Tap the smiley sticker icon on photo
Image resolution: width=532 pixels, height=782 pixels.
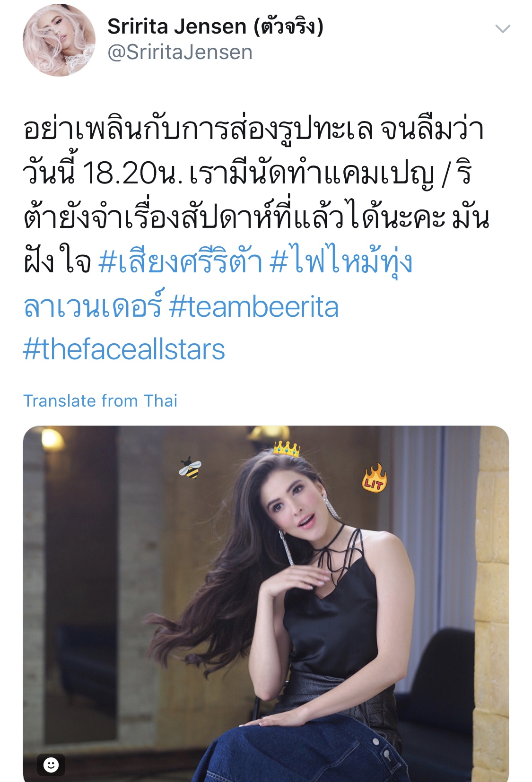(x=51, y=765)
